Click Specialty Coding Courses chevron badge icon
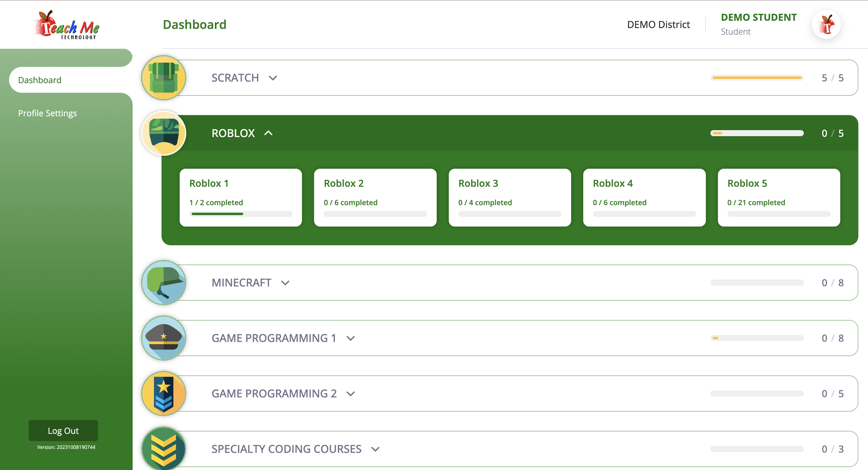868x470 pixels. point(164,448)
